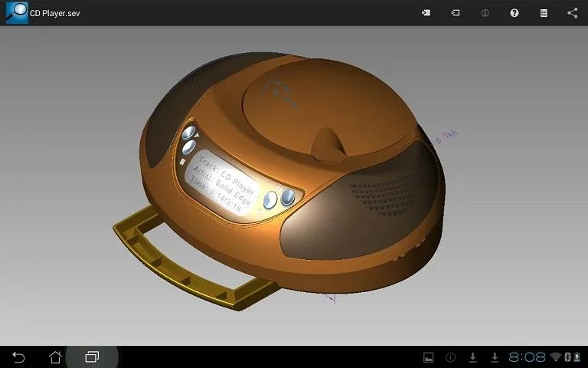Open the document list icon
This screenshot has width=588, height=368.
coord(544,13)
